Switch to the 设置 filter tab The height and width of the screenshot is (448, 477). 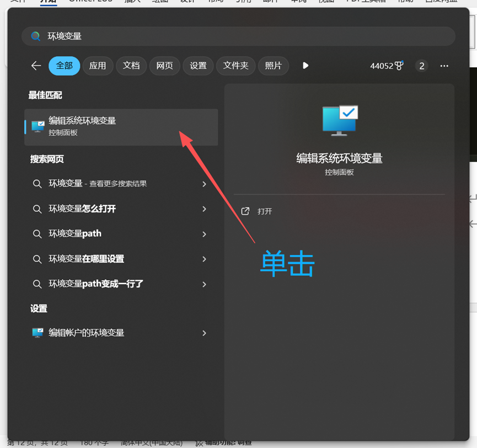click(x=198, y=66)
